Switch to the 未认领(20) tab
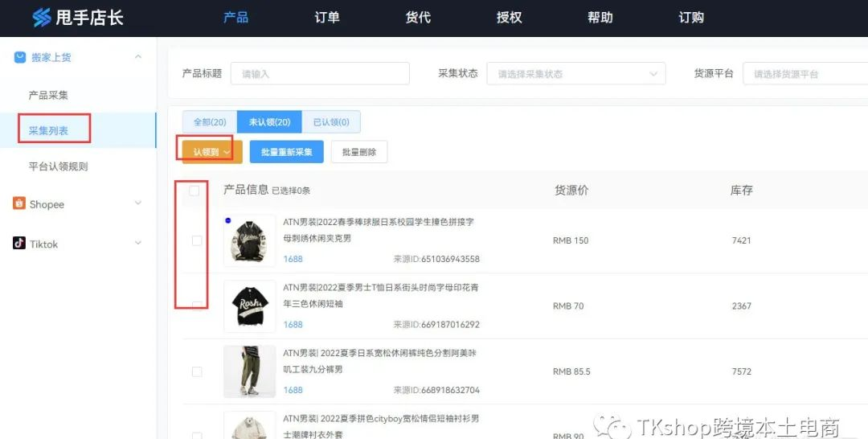868x439 pixels. click(x=269, y=121)
